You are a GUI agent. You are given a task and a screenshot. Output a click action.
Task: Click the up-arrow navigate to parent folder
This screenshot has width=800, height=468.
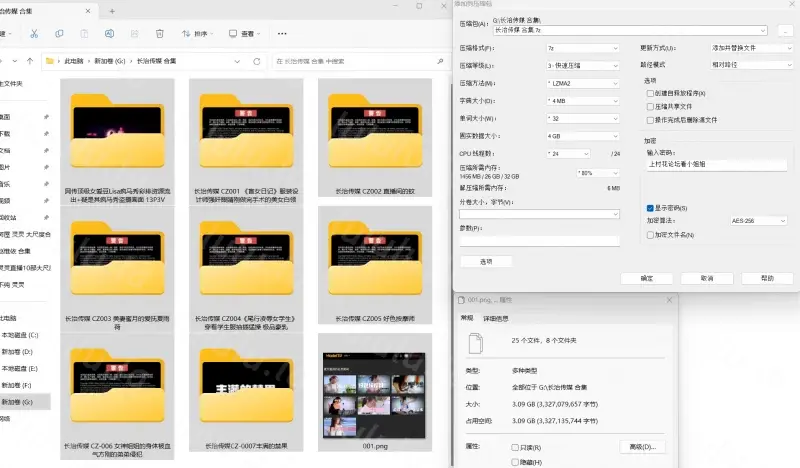pyautogui.click(x=30, y=61)
